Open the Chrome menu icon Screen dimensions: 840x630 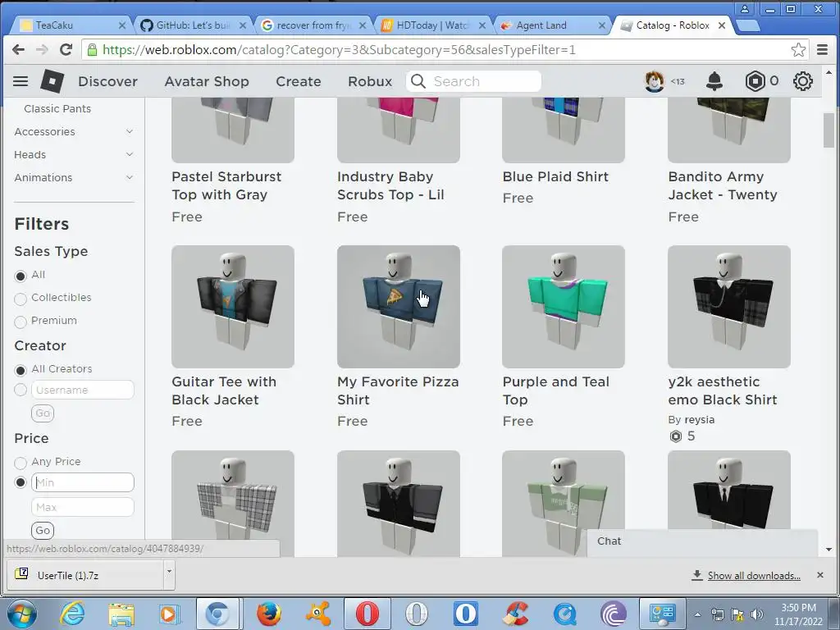(x=822, y=50)
